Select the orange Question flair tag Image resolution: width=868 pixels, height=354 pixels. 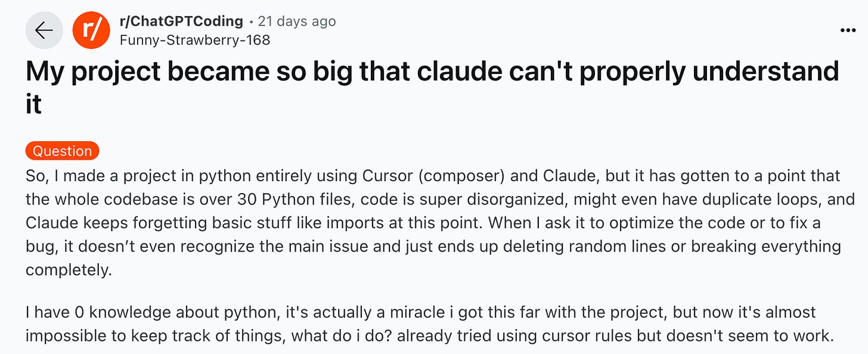coord(62,151)
